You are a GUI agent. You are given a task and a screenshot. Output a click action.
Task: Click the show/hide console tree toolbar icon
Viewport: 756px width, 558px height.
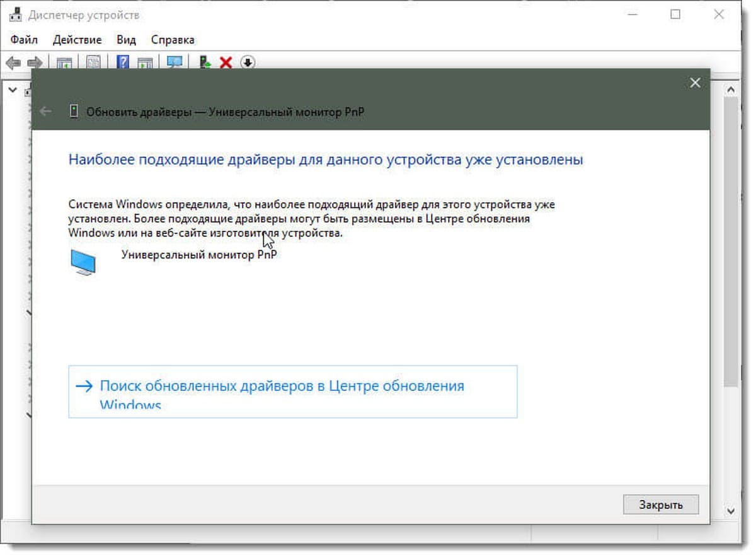pos(64,62)
